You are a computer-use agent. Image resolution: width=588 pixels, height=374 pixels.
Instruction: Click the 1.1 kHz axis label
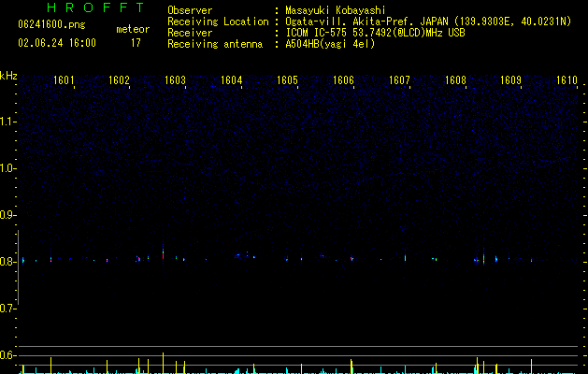pyautogui.click(x=7, y=122)
